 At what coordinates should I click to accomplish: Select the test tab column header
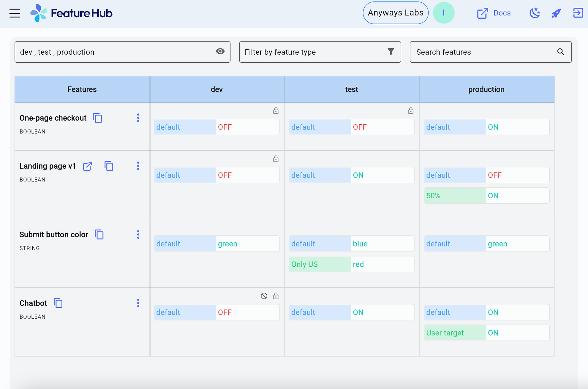(352, 89)
